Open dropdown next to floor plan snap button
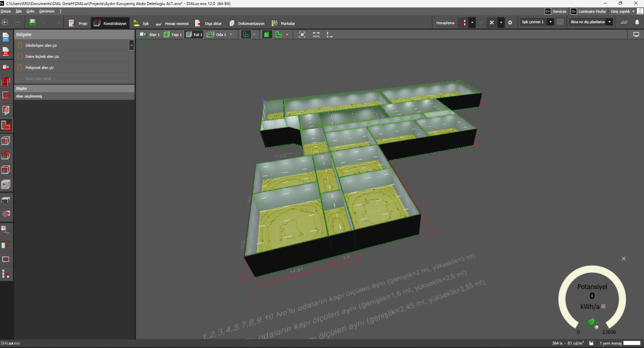644x348 pixels. point(255,35)
